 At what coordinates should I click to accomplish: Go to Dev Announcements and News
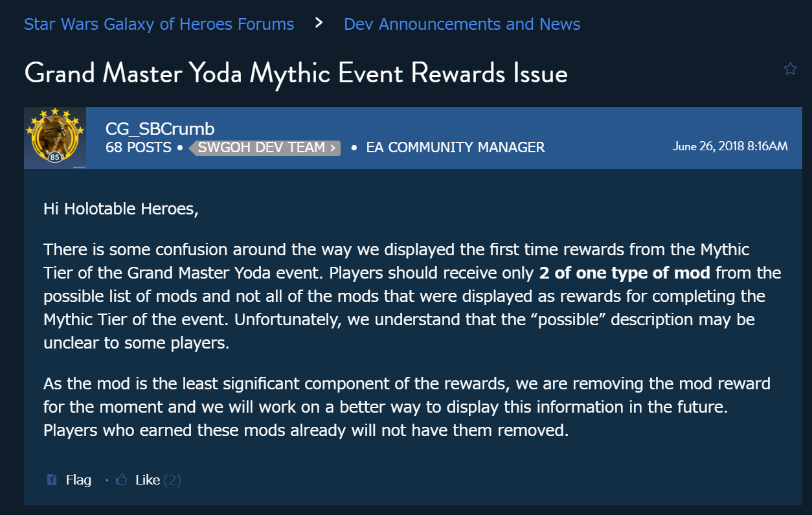(462, 24)
